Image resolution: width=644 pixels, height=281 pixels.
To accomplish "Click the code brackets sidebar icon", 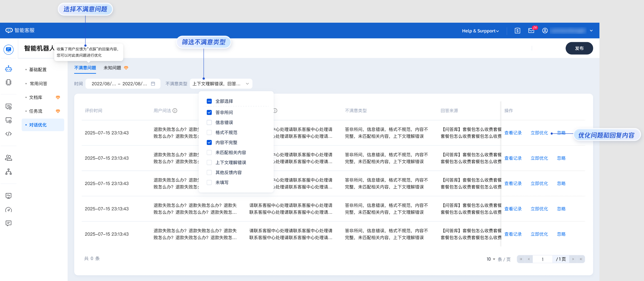I will (8, 134).
